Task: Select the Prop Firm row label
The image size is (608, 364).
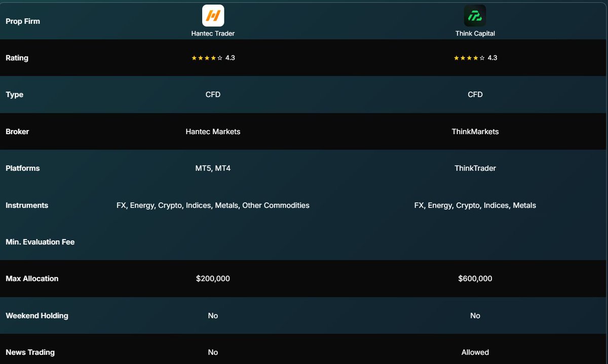Action: (23, 21)
